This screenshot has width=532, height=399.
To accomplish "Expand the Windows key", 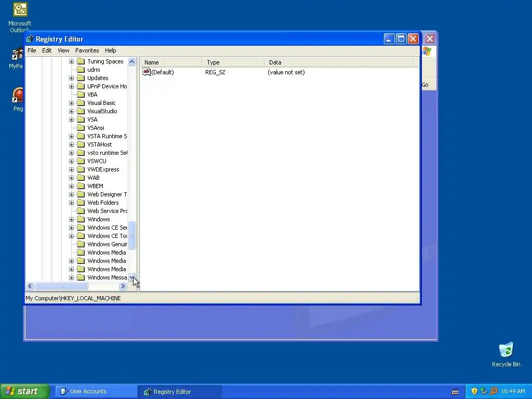I will (71, 220).
